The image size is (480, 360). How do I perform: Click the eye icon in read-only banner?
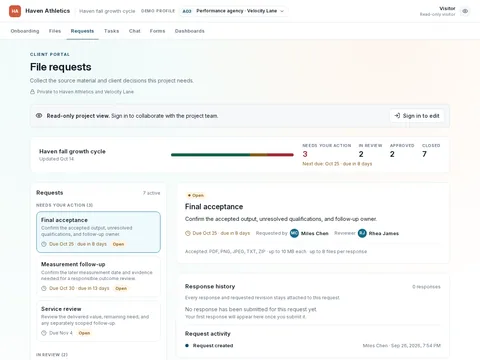click(39, 116)
